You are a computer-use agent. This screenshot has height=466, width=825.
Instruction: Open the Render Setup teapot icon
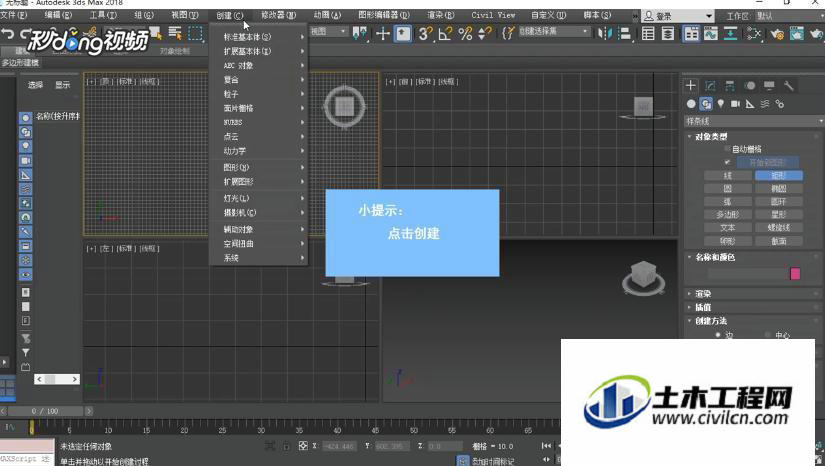point(777,34)
